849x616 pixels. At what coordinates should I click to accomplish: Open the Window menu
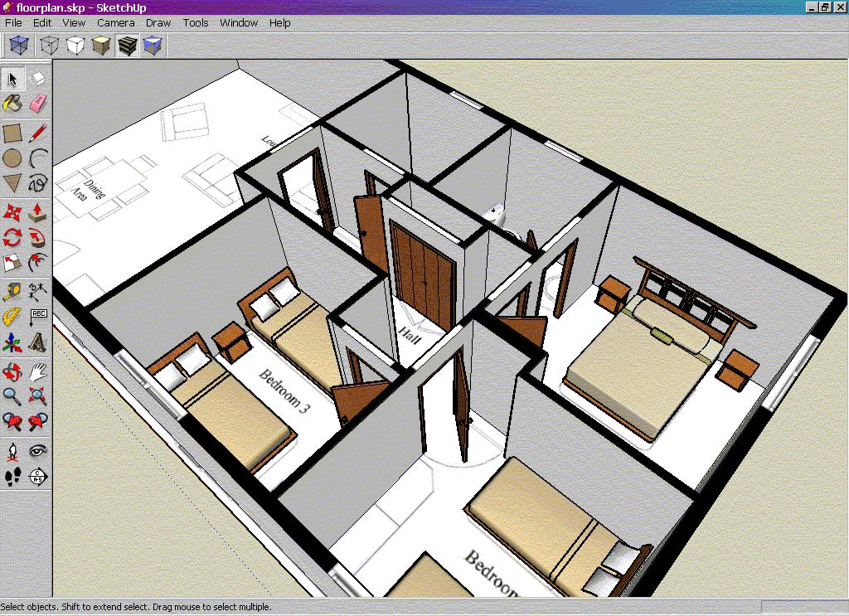click(x=239, y=23)
